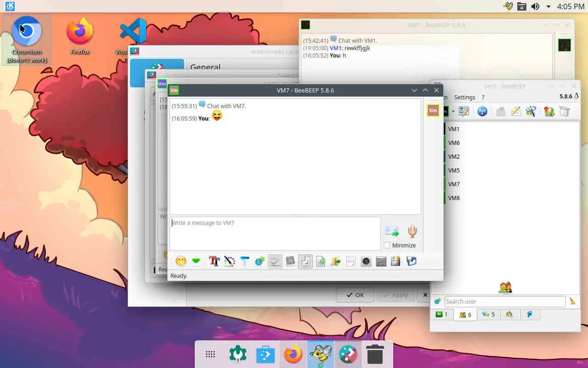Click the BeeBEEP bee icon in the dock
Image resolution: width=588 pixels, height=368 pixels.
pyautogui.click(x=321, y=355)
